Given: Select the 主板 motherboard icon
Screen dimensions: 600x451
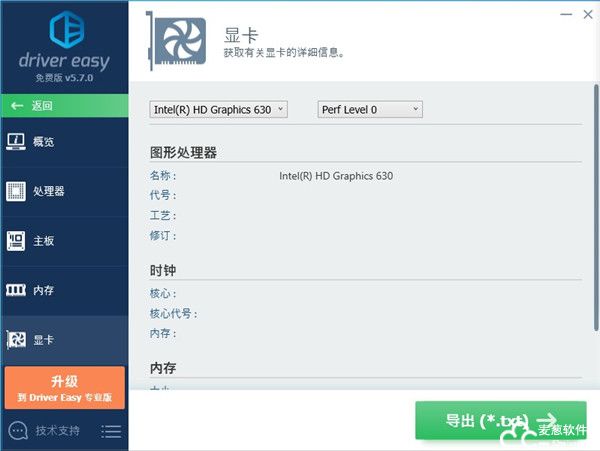Looking at the screenshot, I should (x=16, y=241).
